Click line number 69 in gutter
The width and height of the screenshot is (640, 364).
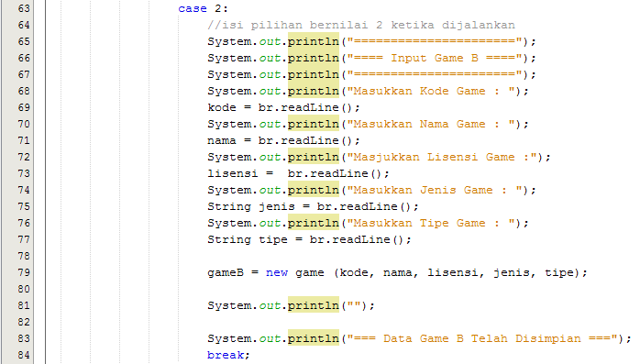[x=24, y=107]
